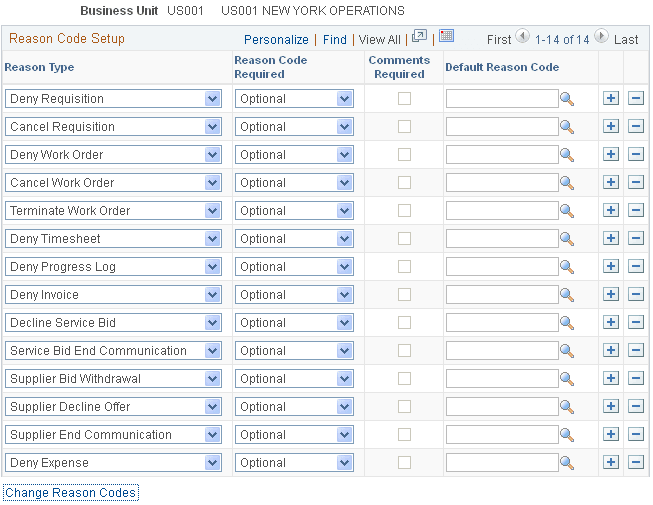Click Default Reason Code field for Decline Service Bid
The height and width of the screenshot is (505, 653).
tap(501, 323)
